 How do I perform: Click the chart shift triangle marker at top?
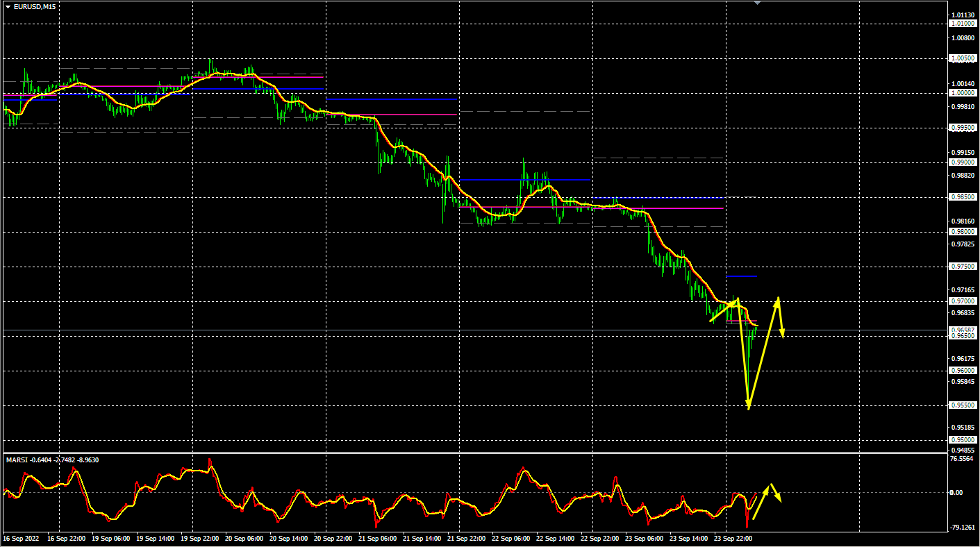click(x=757, y=3)
